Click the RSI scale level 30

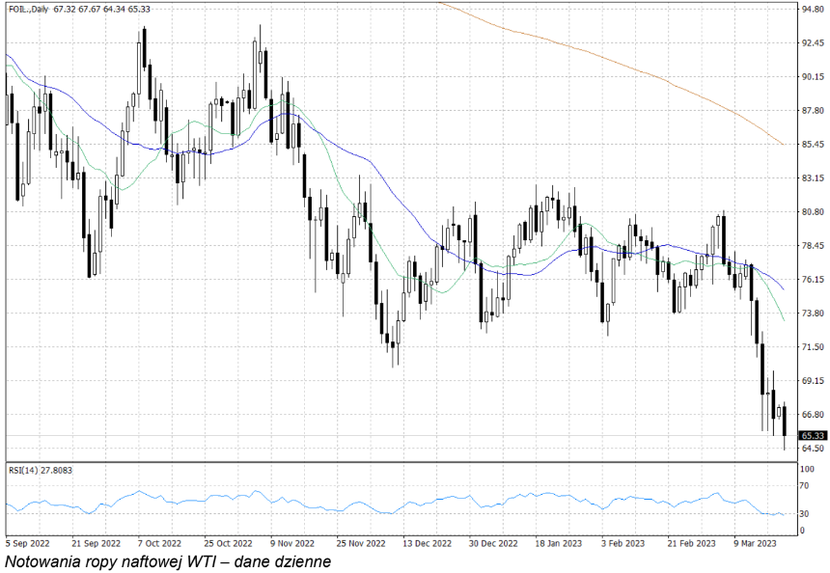tap(806, 514)
